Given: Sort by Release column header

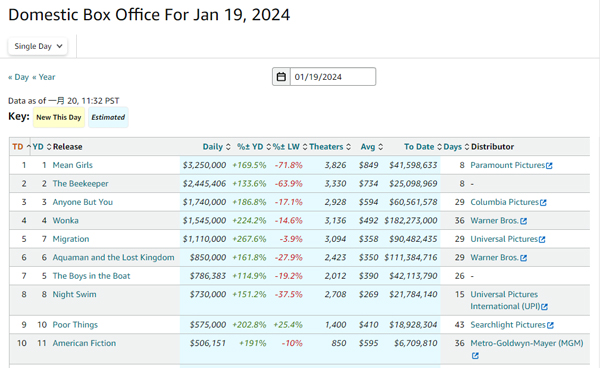Looking at the screenshot, I should tap(67, 147).
